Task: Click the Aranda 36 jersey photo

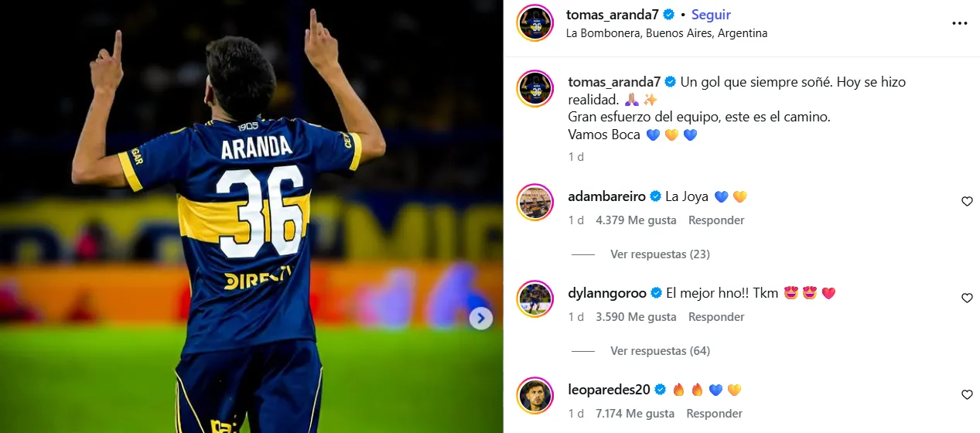Action: [x=251, y=216]
